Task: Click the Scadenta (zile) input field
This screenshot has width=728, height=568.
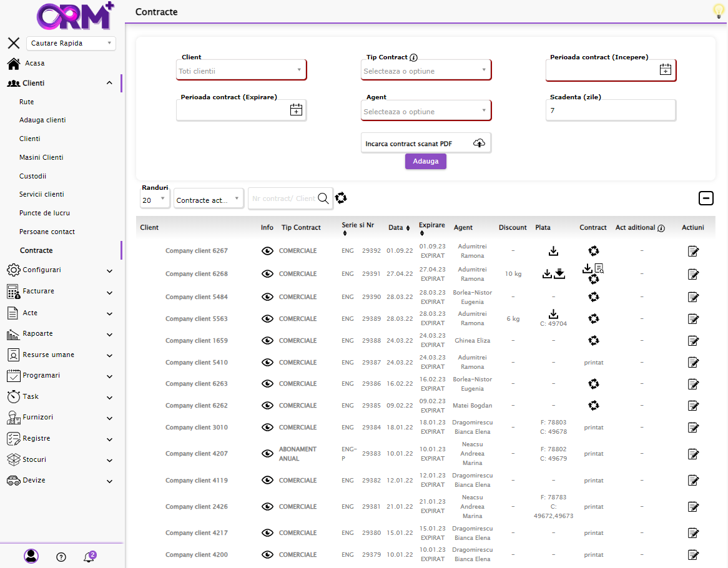Action: 610,110
